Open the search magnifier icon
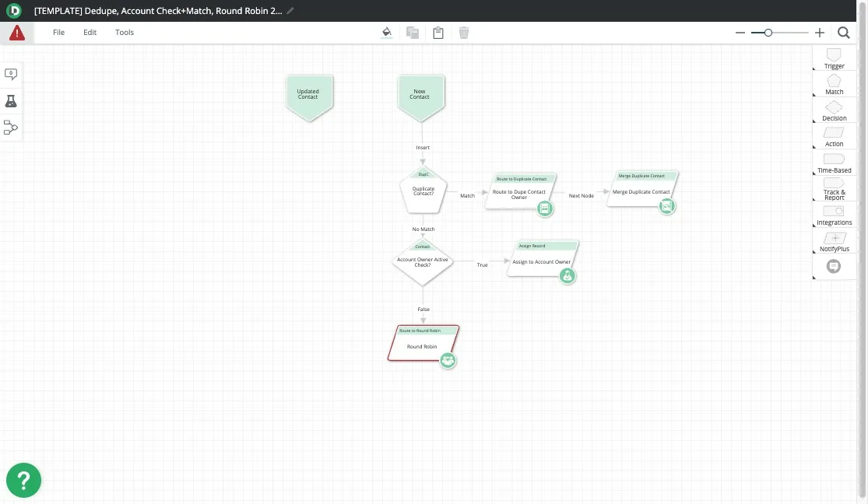Screen dimensions: 868x504 coord(844,33)
